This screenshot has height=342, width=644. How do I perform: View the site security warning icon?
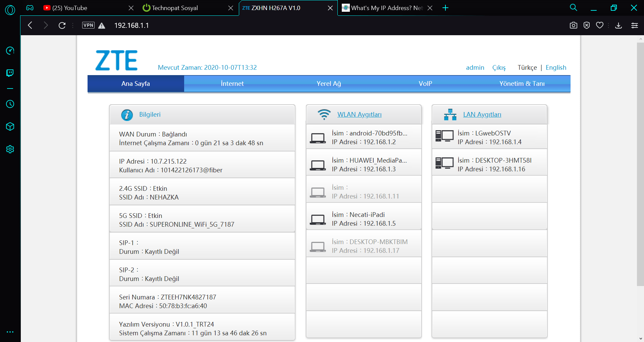point(102,25)
